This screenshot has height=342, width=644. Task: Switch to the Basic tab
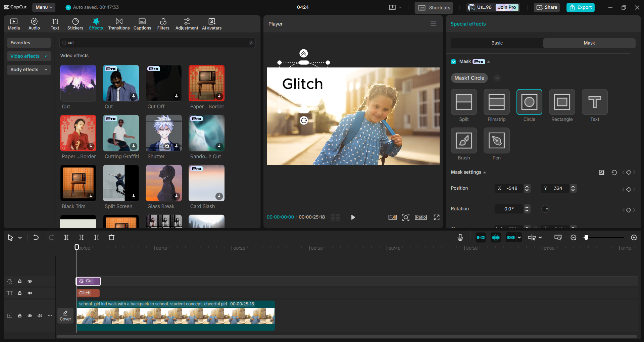(497, 43)
